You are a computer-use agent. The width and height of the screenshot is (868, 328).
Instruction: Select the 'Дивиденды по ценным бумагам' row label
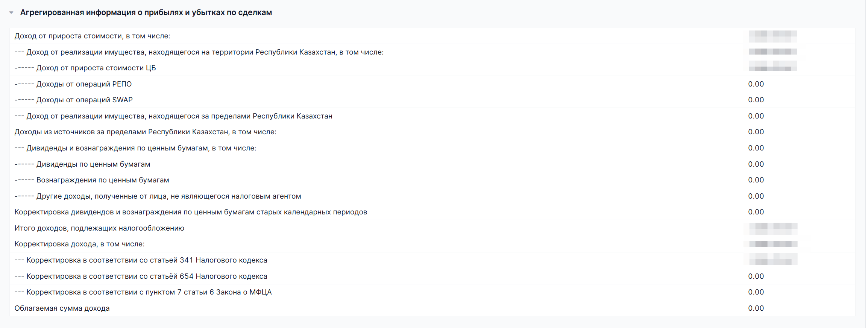pyautogui.click(x=93, y=164)
